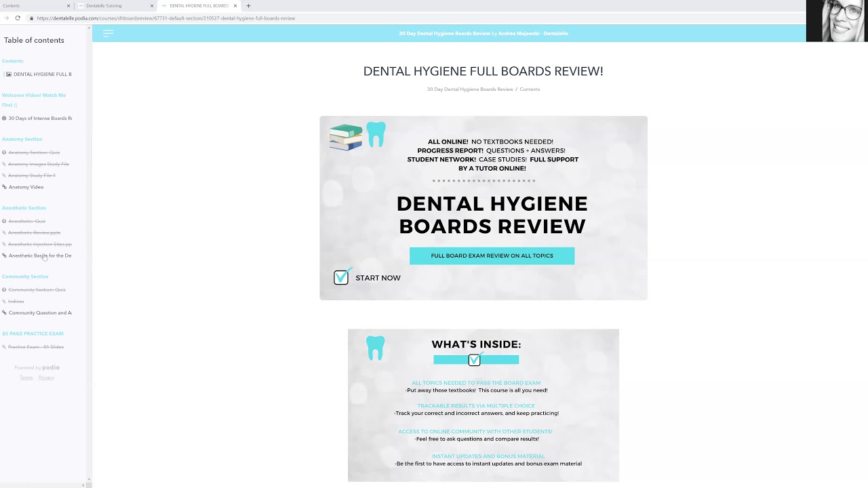Click the Anesthetic Section heading
This screenshot has width=868, height=488.
point(24,207)
